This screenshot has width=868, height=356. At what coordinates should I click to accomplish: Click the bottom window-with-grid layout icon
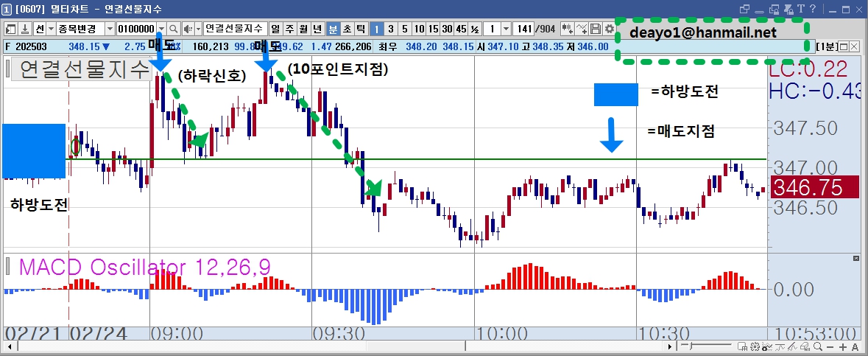pyautogui.click(x=742, y=346)
